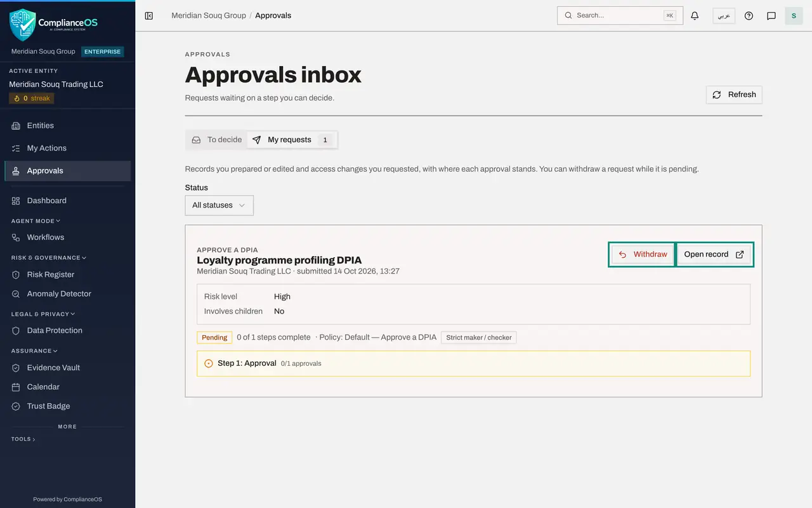
Task: Click the Risk Register shield icon
Action: click(x=16, y=275)
